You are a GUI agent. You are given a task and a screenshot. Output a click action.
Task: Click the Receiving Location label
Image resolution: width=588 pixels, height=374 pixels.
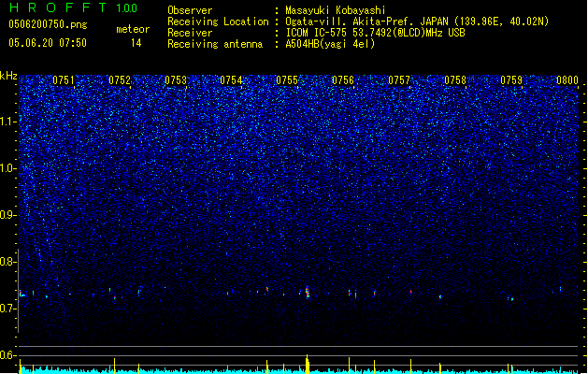point(218,22)
